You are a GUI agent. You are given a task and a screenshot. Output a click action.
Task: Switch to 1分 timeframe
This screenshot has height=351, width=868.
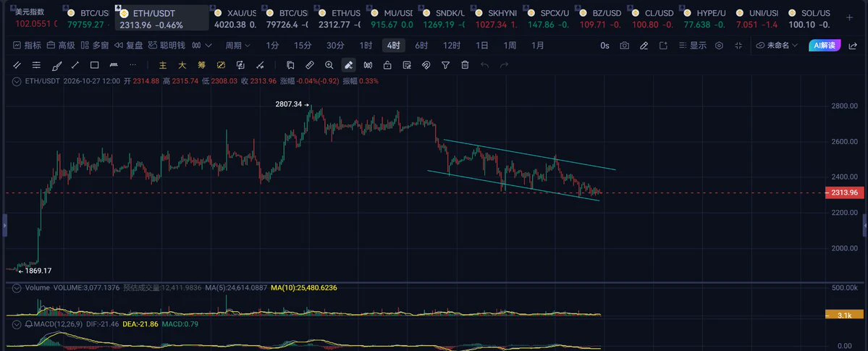tap(272, 46)
